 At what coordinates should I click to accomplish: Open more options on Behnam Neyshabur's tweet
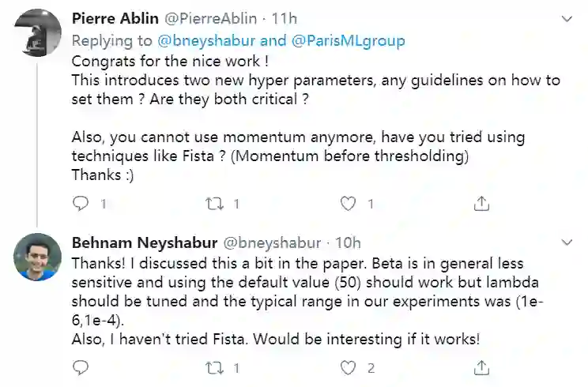567,242
